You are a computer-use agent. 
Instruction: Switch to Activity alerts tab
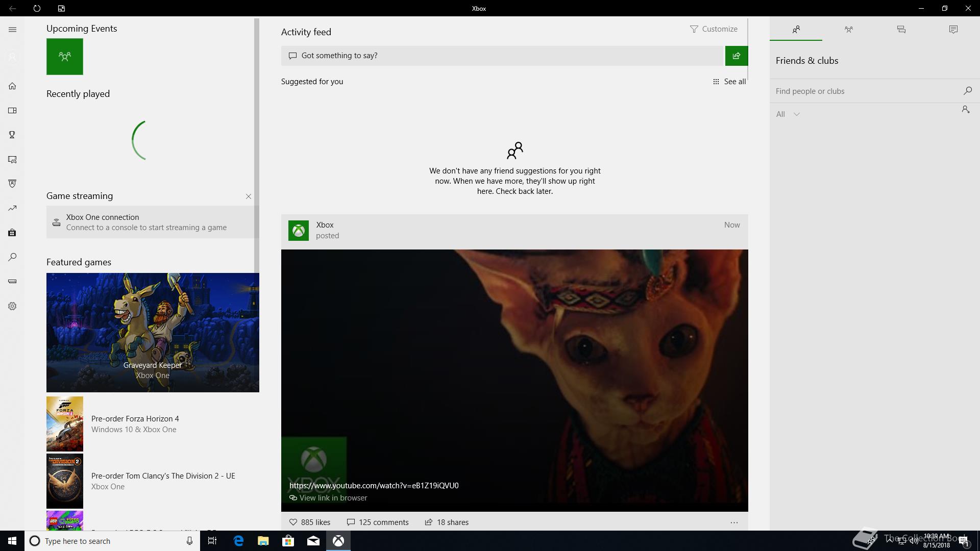(953, 30)
